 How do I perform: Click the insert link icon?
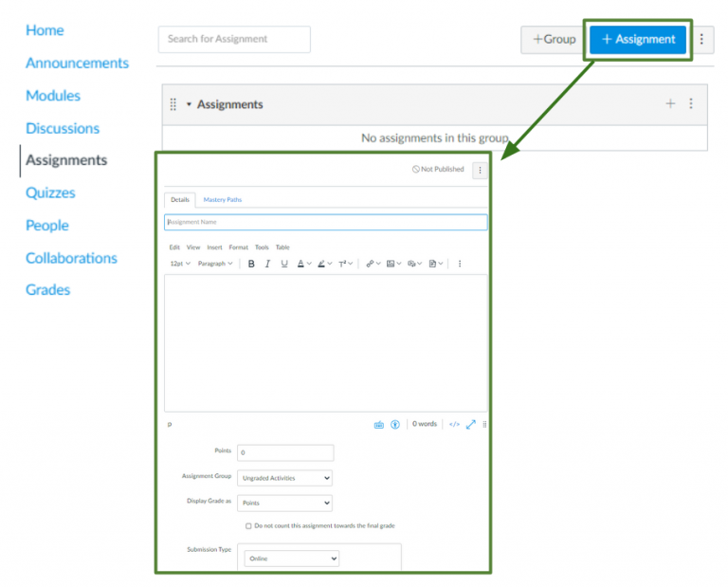[x=370, y=264]
